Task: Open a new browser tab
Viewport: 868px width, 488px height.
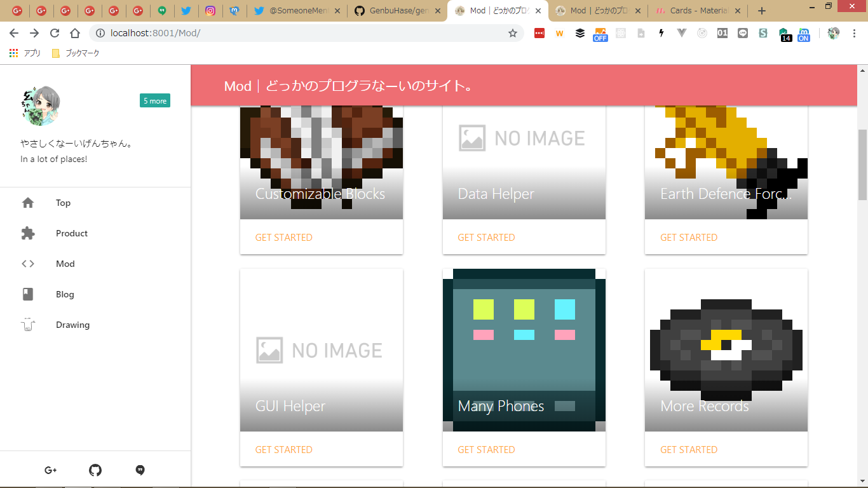Action: coord(762,11)
